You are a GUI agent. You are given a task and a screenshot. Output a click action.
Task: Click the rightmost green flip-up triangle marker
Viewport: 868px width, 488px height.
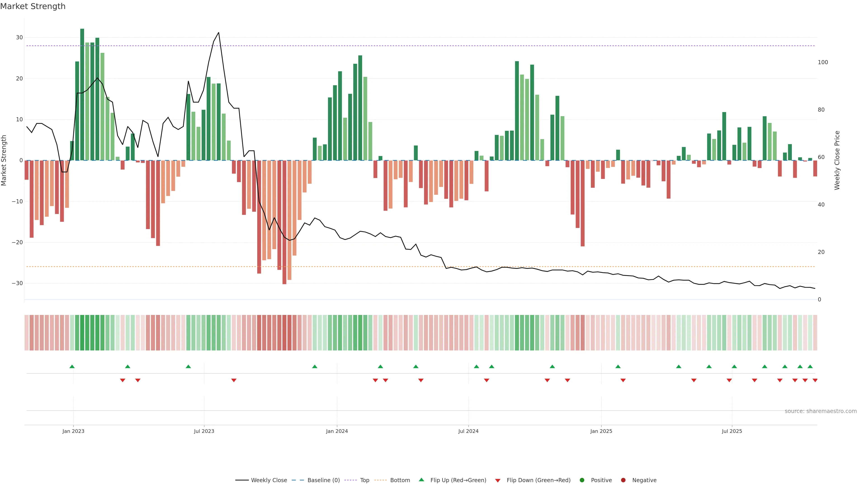(x=810, y=366)
